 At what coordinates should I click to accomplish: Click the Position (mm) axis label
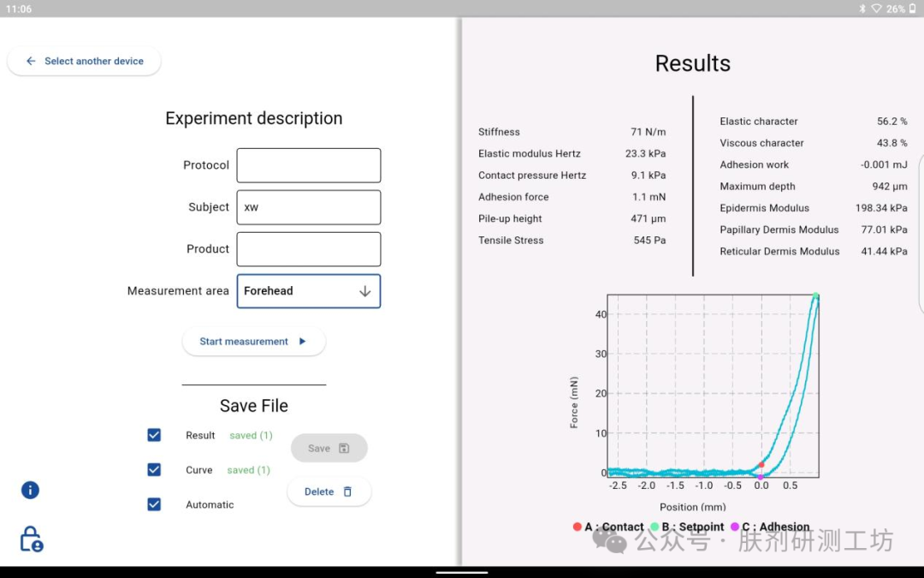[693, 507]
